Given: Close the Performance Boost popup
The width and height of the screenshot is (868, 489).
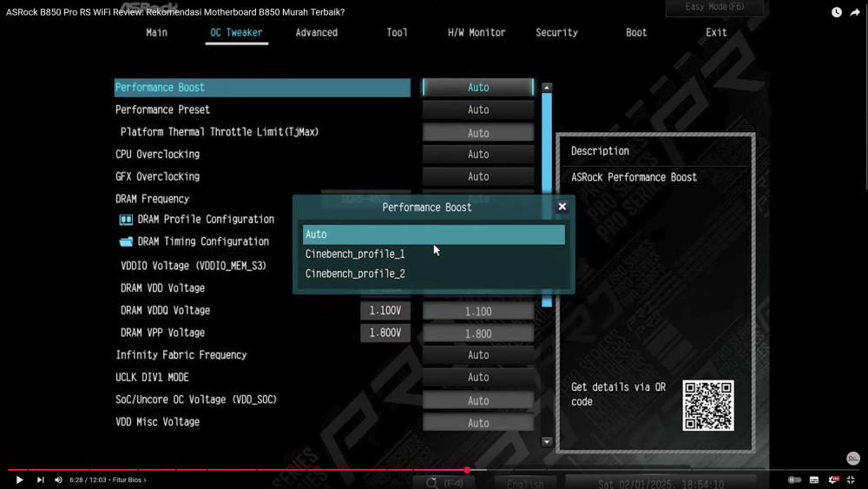Looking at the screenshot, I should click(x=562, y=207).
